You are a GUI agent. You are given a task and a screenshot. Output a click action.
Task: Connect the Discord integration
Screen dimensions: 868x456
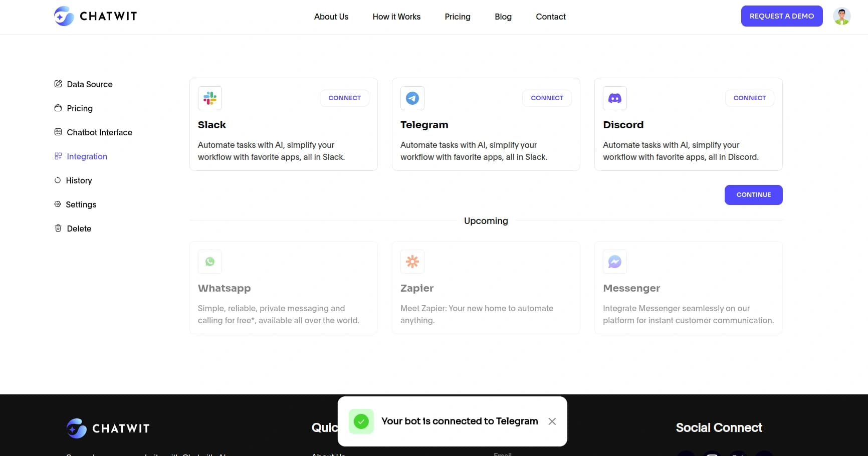tap(749, 98)
